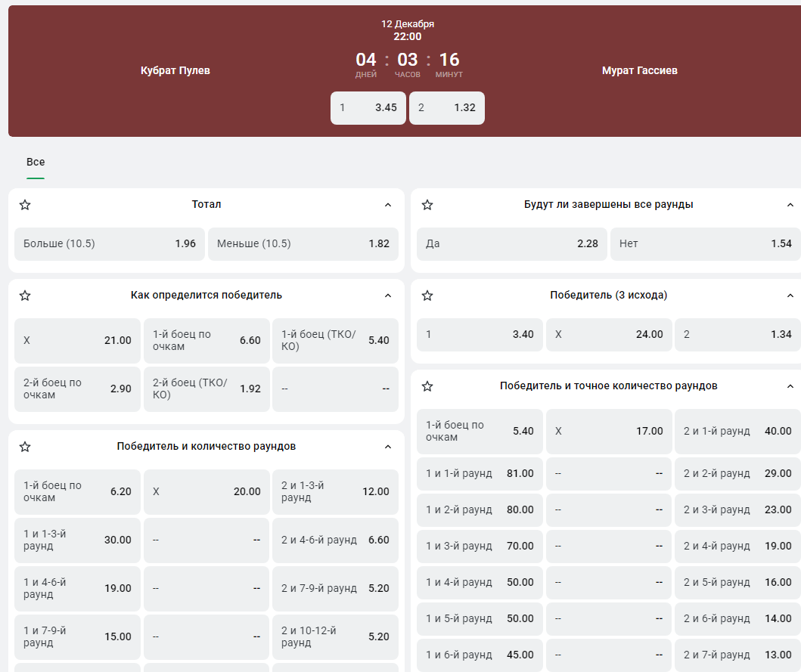Screen dimensions: 801x672
Task: Switch to the Все tab
Action: pos(36,163)
